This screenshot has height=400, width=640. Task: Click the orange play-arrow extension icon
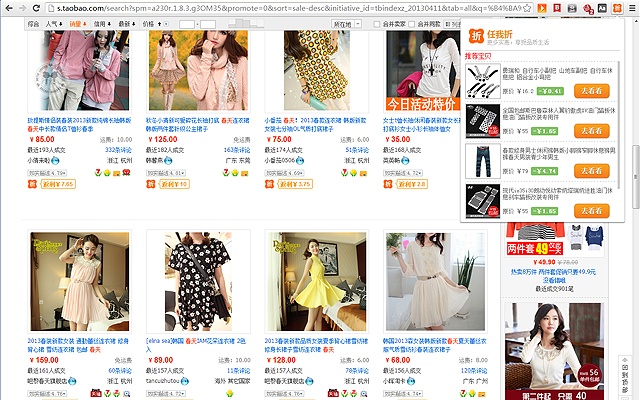(x=542, y=8)
